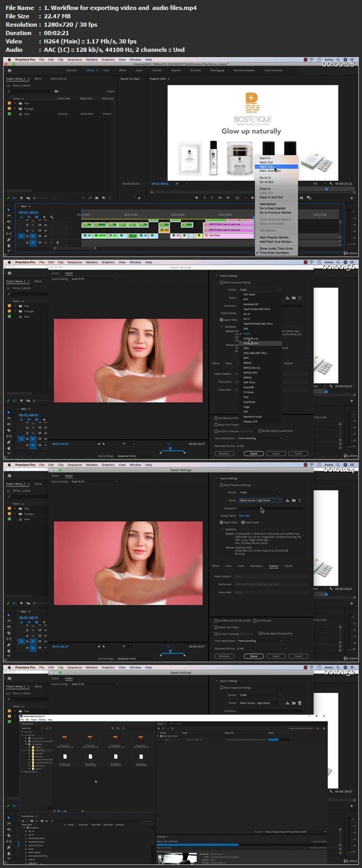Uncheck Export Audio in the 00:01:24 frame

243,522
